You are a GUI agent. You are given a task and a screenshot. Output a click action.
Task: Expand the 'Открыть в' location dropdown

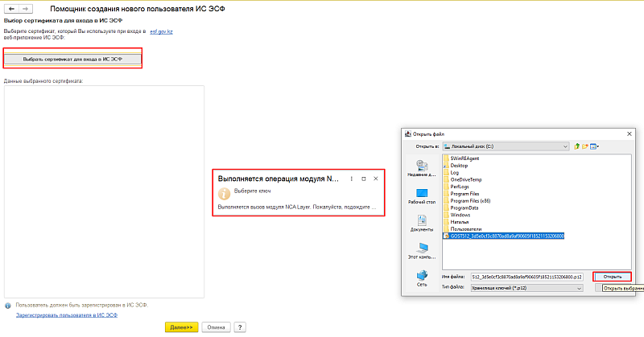click(567, 146)
